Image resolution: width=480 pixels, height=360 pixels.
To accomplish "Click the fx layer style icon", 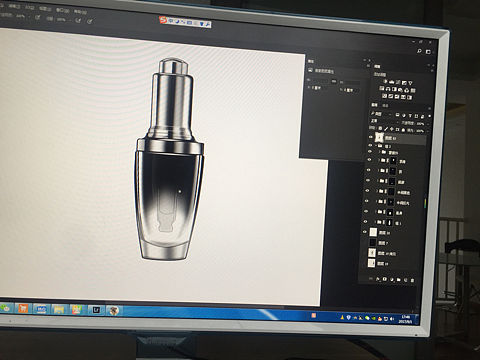I will tap(378, 279).
